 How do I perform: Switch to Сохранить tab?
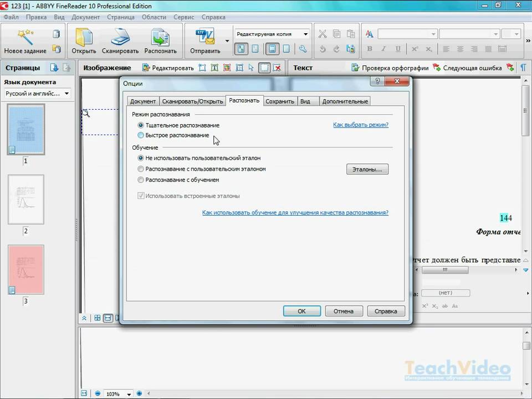279,101
